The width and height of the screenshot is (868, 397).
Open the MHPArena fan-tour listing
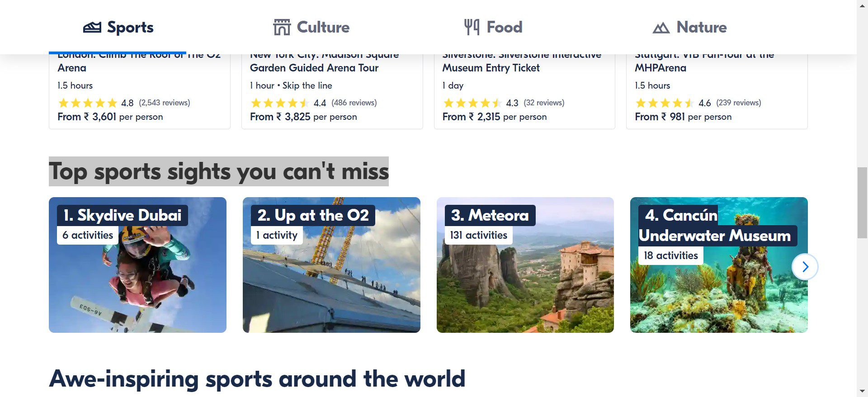pos(660,68)
